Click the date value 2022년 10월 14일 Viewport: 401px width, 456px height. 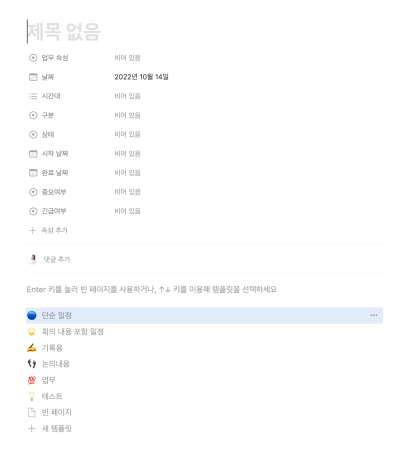(x=141, y=77)
